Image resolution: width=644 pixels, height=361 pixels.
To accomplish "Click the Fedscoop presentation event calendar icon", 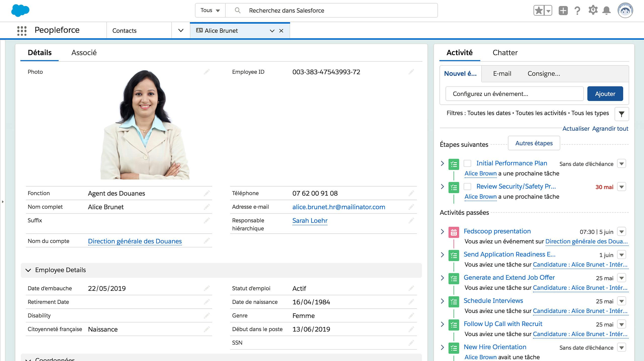I will click(454, 233).
